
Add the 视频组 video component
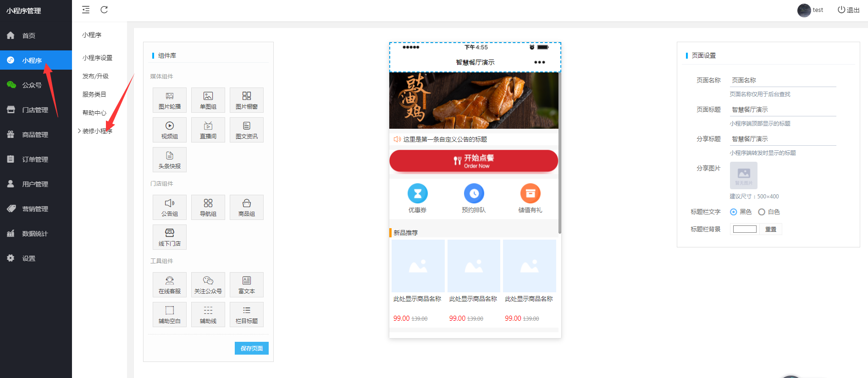click(170, 130)
